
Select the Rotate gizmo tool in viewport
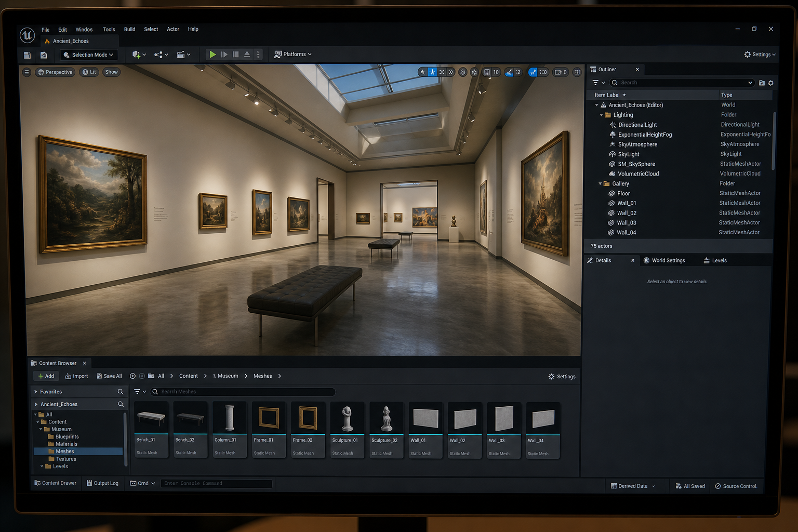point(442,72)
